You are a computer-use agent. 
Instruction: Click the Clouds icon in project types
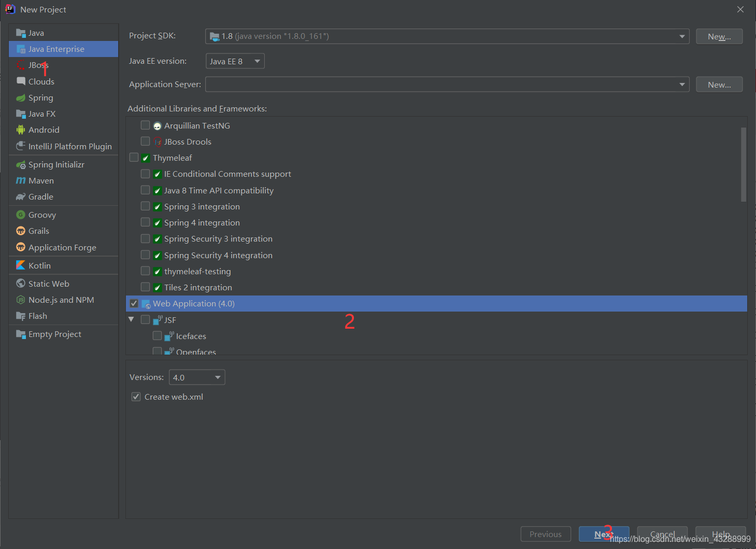click(21, 81)
